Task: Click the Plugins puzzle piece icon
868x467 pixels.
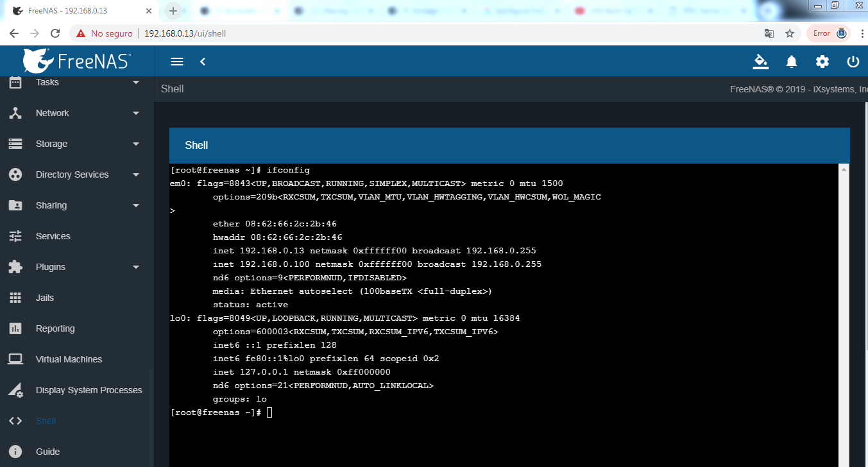Action: pos(15,267)
